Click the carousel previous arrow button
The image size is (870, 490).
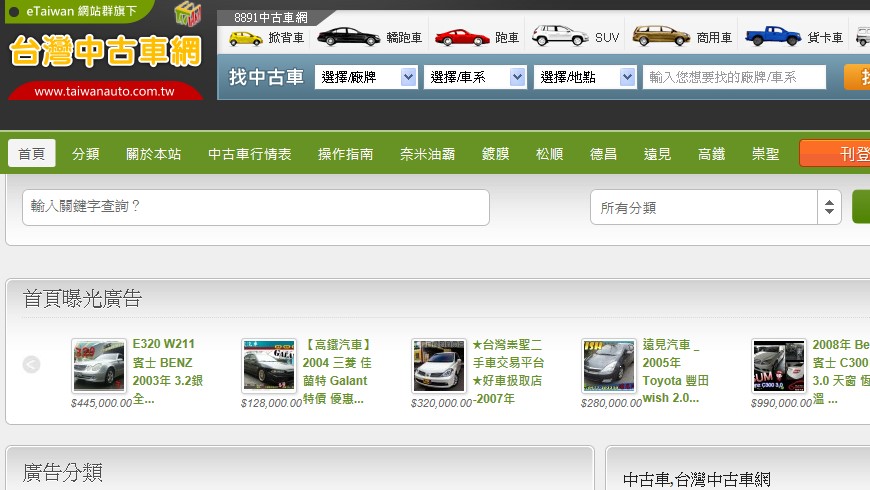[x=32, y=364]
